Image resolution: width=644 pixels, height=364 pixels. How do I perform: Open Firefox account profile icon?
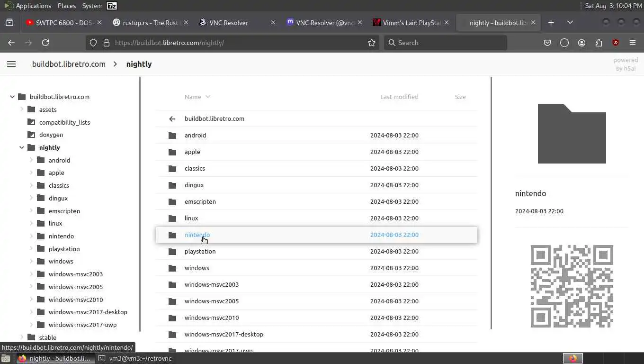click(x=581, y=43)
